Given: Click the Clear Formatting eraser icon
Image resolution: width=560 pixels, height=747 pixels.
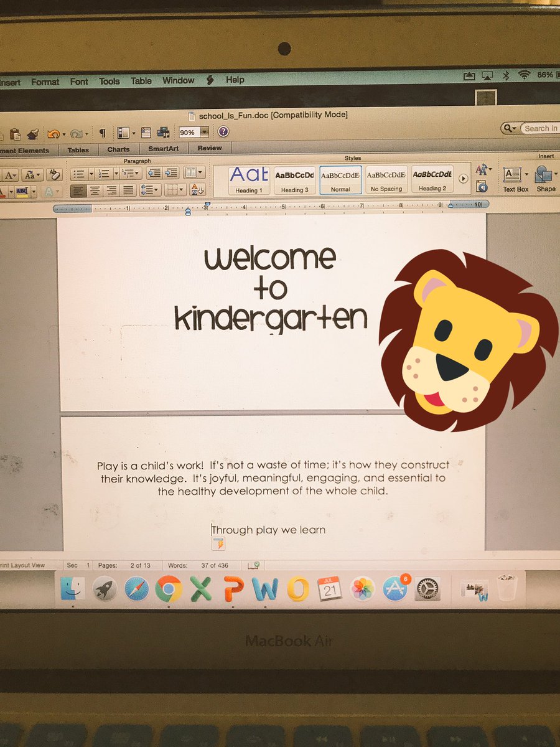Looking at the screenshot, I should pos(55,175).
